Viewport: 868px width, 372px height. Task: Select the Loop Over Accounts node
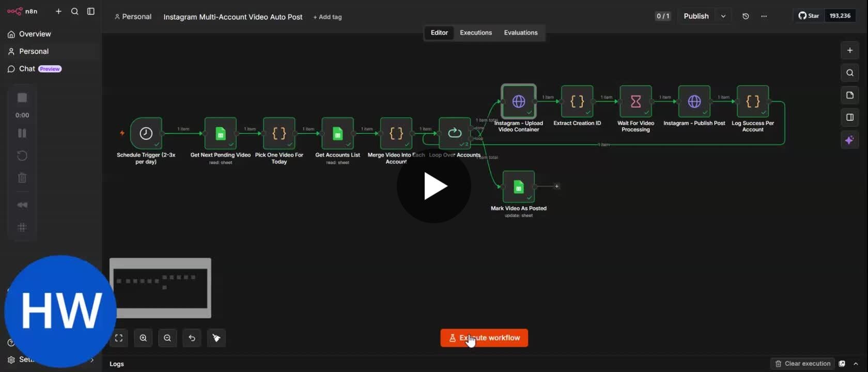click(x=455, y=133)
